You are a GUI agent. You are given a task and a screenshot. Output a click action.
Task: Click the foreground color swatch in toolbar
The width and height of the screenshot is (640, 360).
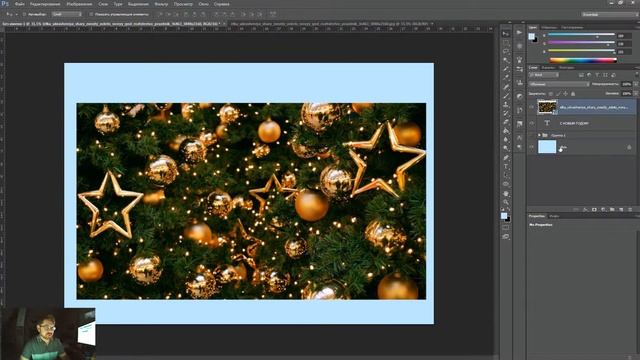coord(504,216)
